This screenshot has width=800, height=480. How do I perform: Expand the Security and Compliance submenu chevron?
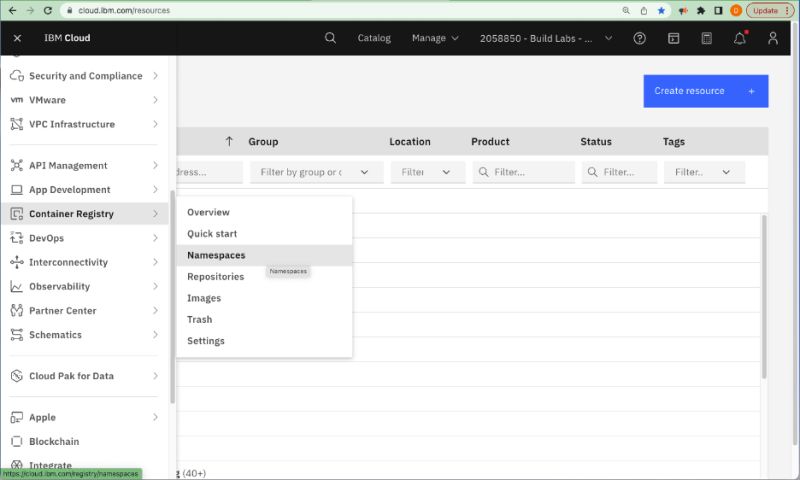(x=156, y=75)
